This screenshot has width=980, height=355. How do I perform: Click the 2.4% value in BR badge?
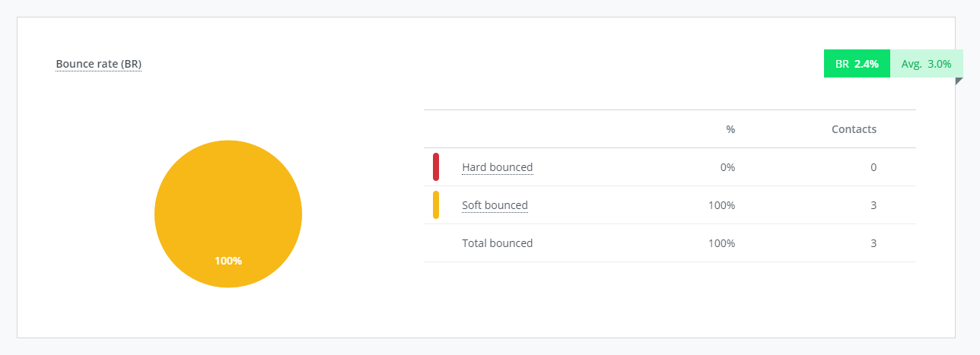click(x=867, y=64)
